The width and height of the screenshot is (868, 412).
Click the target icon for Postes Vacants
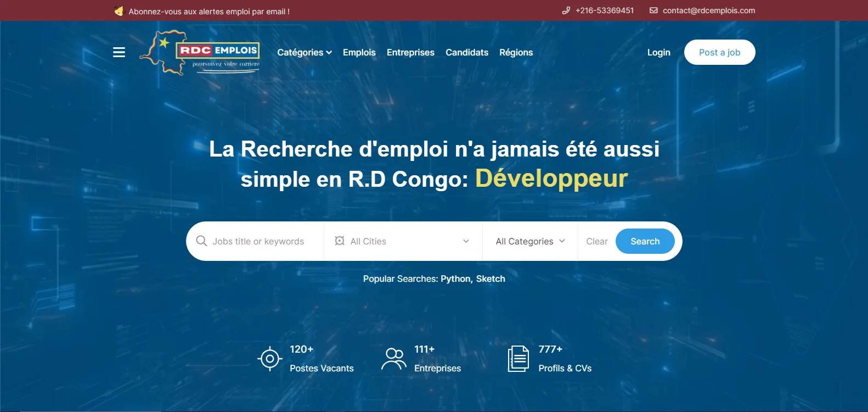click(270, 359)
